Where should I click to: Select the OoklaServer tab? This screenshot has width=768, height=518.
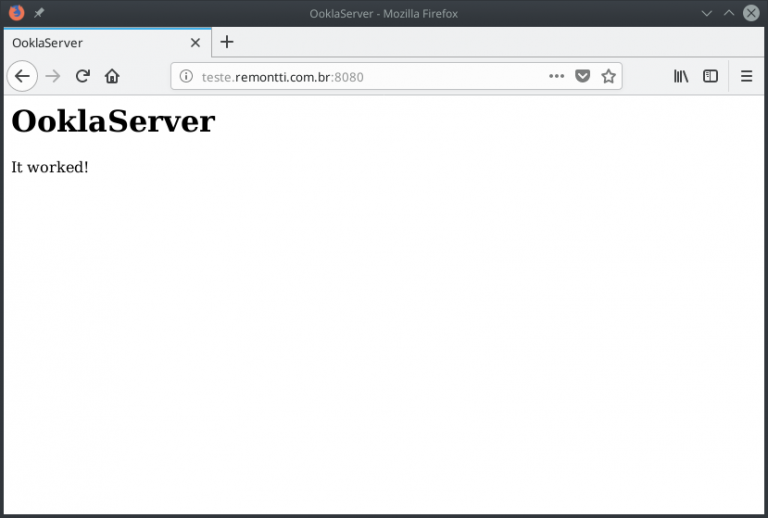coord(108,43)
